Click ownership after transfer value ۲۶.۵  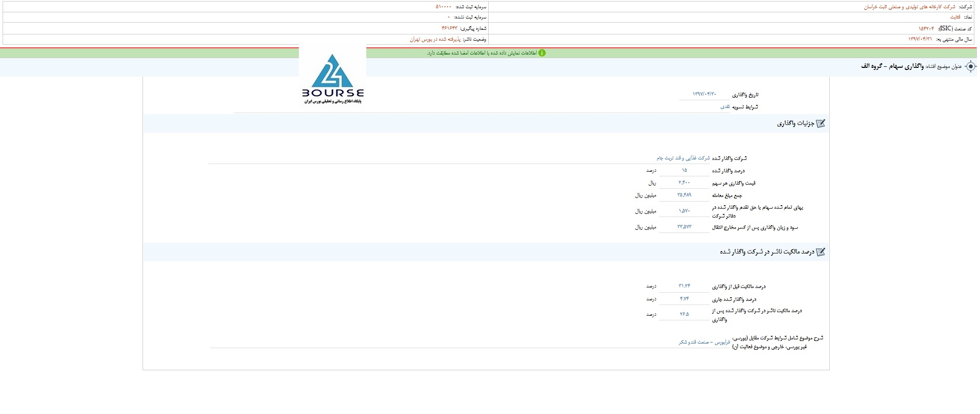pyautogui.click(x=684, y=314)
